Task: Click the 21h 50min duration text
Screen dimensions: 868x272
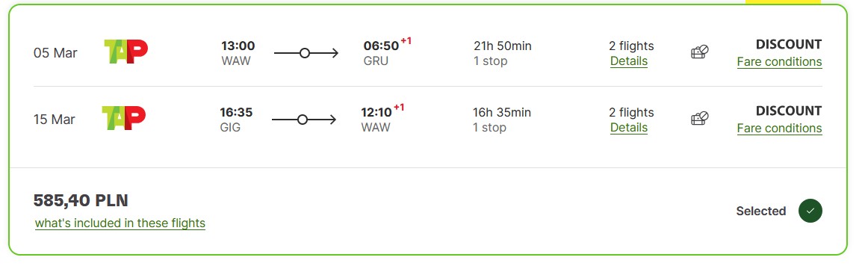Action: click(503, 46)
